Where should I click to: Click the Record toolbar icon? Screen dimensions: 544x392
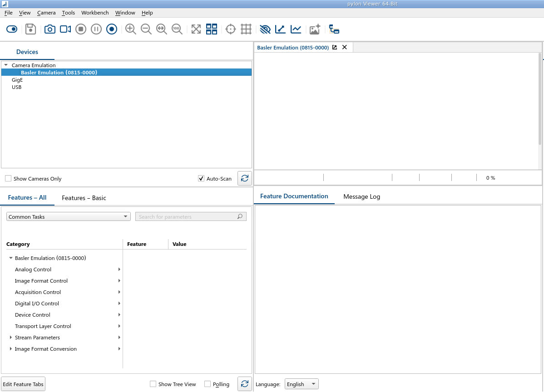(x=112, y=29)
